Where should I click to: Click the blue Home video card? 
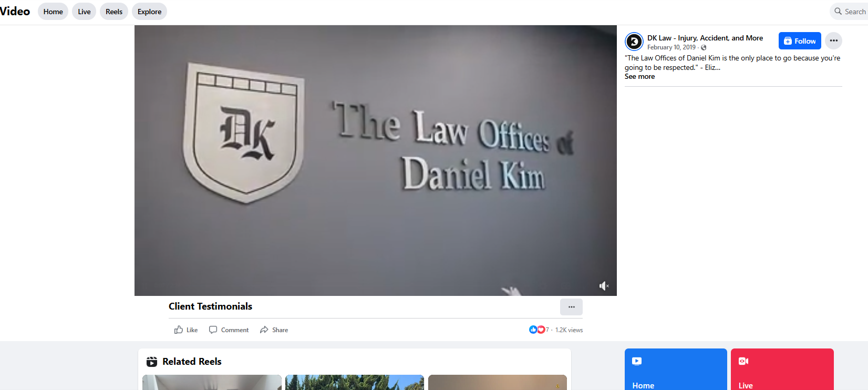coord(676,370)
